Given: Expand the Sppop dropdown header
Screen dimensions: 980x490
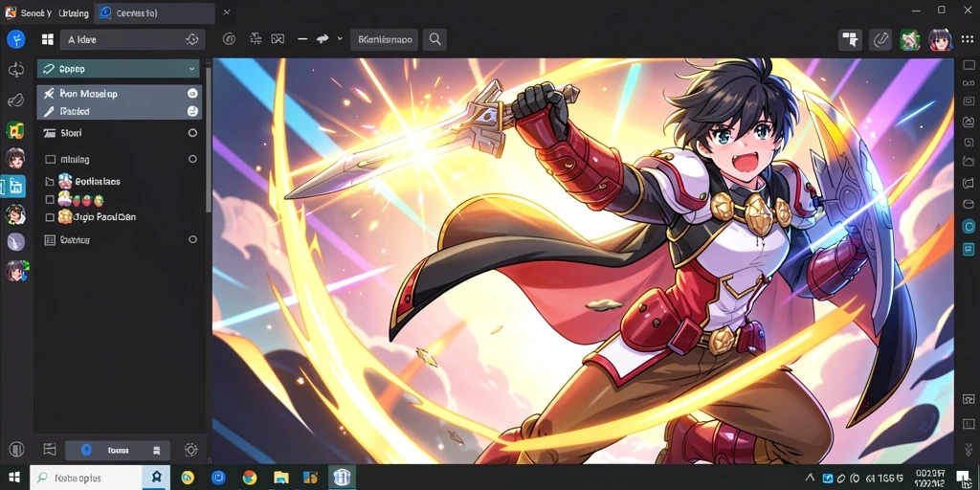Looking at the screenshot, I should click(x=118, y=69).
